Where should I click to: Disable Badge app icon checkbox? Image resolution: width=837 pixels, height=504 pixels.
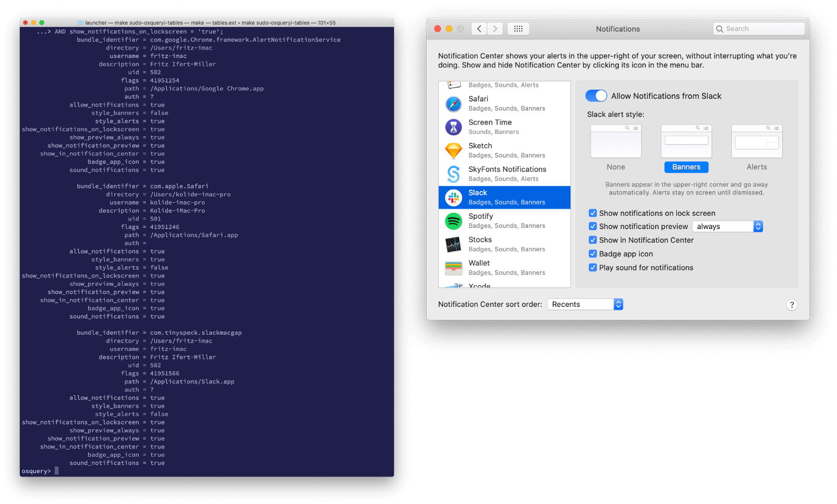tap(593, 254)
